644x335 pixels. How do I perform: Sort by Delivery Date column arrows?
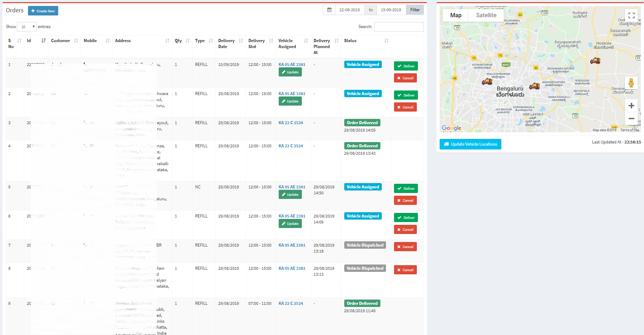pos(241,41)
